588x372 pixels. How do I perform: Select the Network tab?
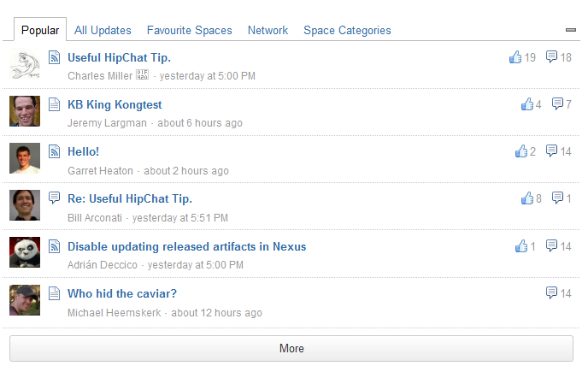(268, 31)
